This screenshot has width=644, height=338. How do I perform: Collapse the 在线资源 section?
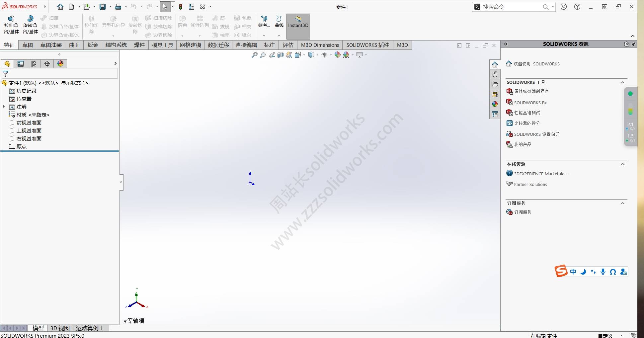[623, 164]
